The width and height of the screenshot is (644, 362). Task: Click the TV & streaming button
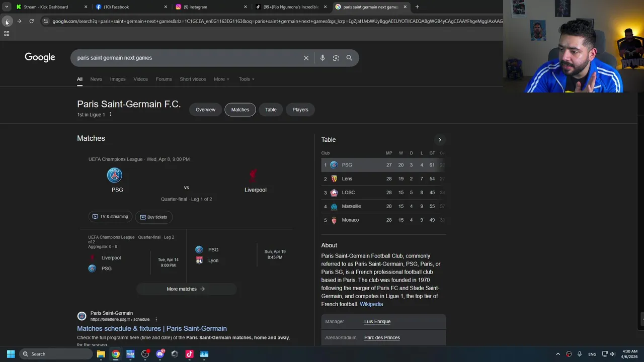(110, 217)
